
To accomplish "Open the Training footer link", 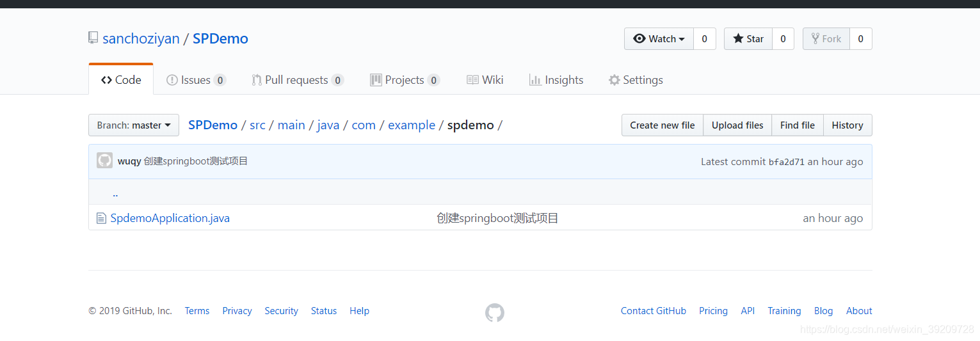I will pyautogui.click(x=784, y=311).
